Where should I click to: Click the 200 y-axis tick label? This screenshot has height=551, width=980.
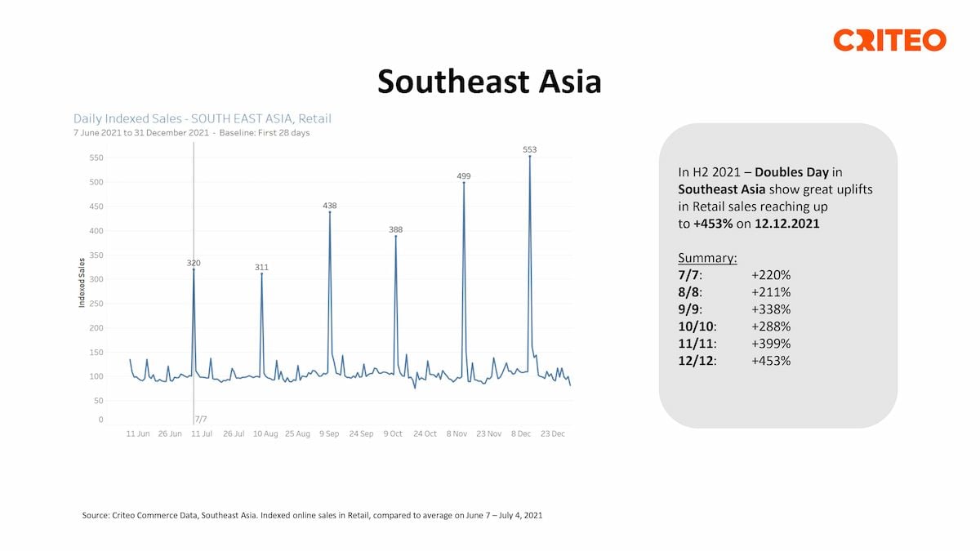96,328
